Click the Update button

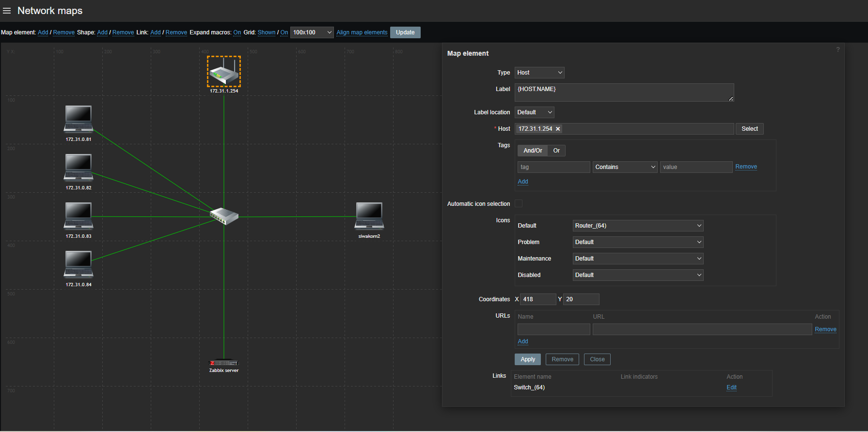coord(405,32)
